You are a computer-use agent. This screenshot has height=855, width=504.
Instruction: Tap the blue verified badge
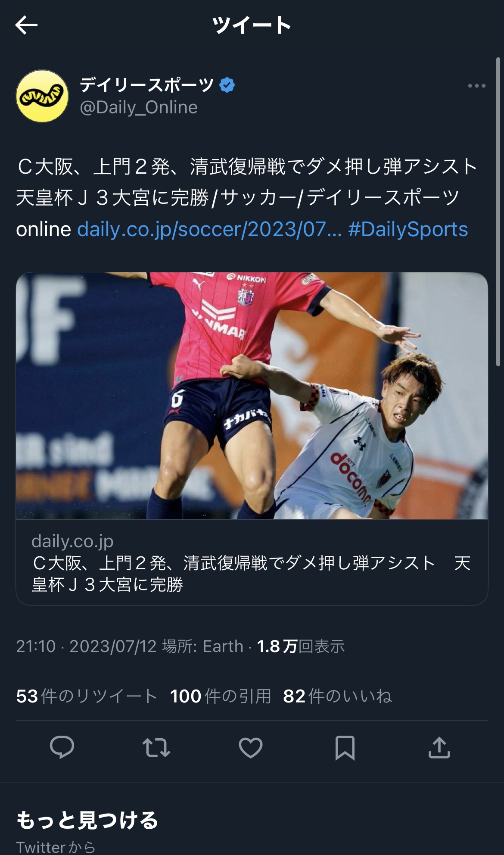(227, 85)
